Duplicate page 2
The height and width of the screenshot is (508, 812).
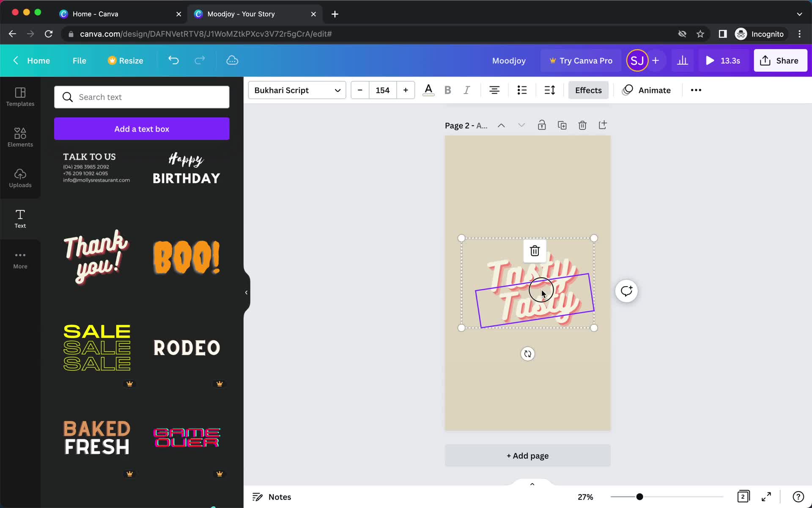point(562,125)
